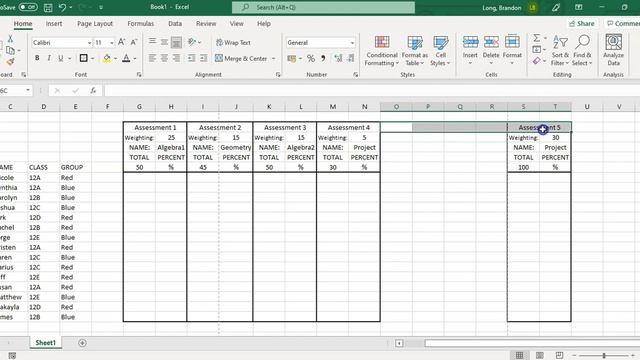Open Find & Select menu
Screen dimensions: 640x360
coord(582,50)
